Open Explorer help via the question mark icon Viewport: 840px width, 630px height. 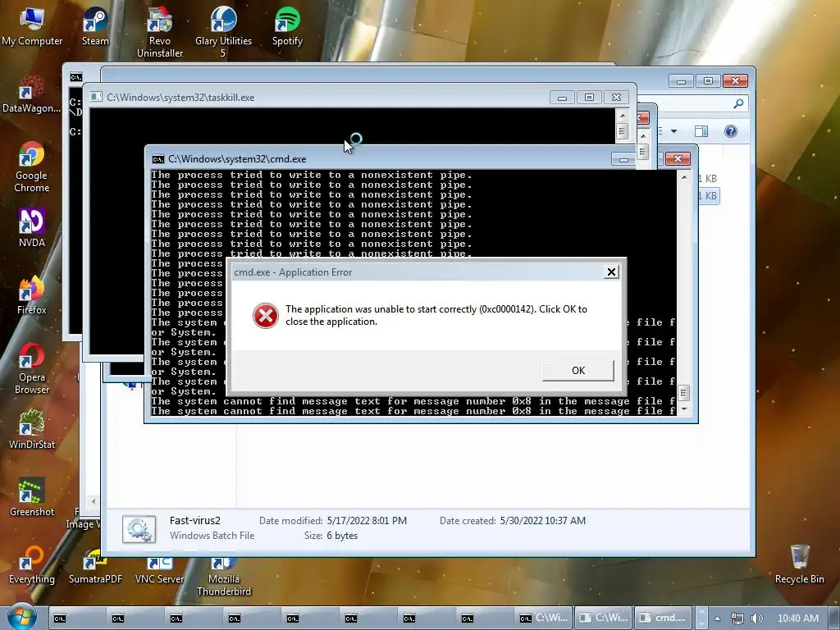(x=730, y=131)
